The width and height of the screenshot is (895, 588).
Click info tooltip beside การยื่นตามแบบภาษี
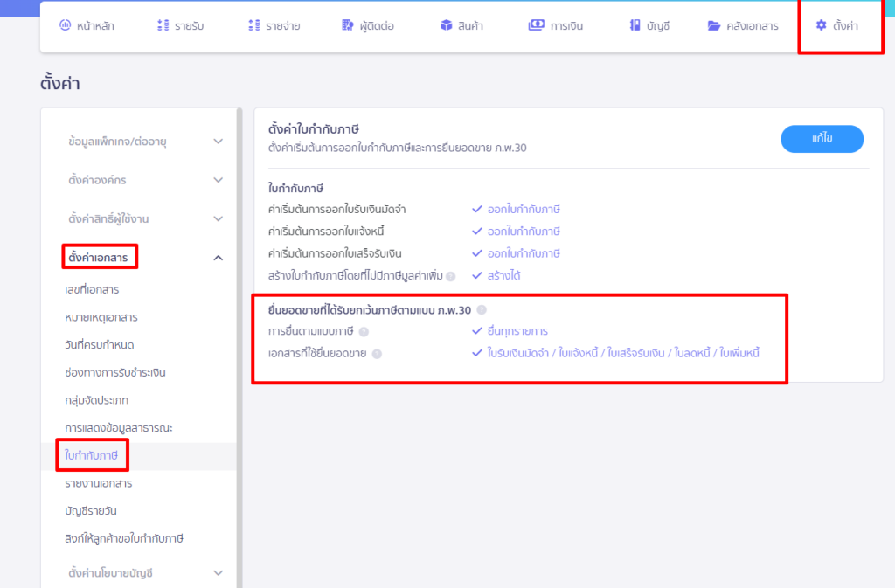coord(365,331)
